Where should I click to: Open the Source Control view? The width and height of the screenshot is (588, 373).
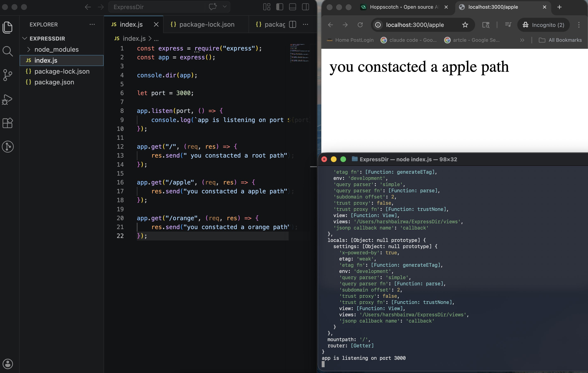point(8,75)
